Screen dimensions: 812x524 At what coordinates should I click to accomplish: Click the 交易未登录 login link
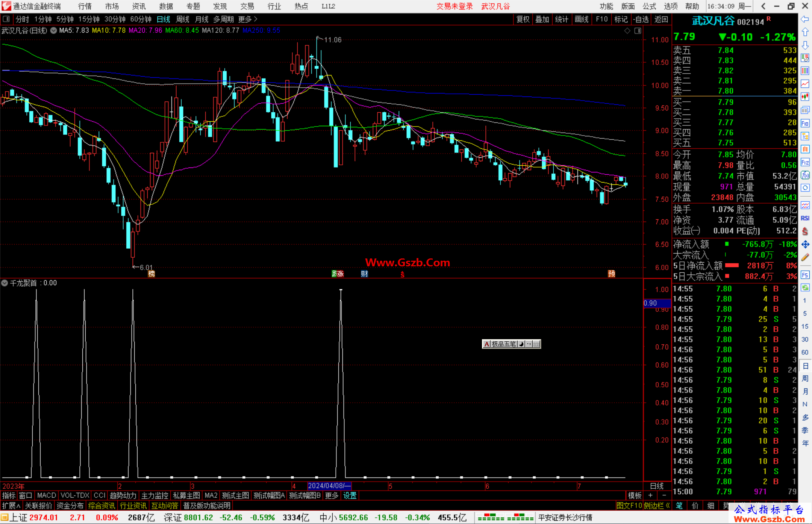coord(454,6)
